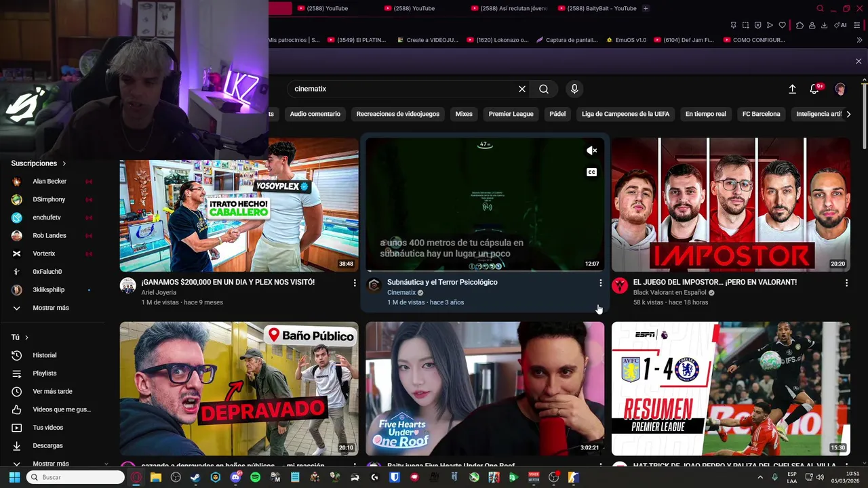Open Spotify from the taskbar
This screenshot has height=488, width=868.
click(255, 477)
